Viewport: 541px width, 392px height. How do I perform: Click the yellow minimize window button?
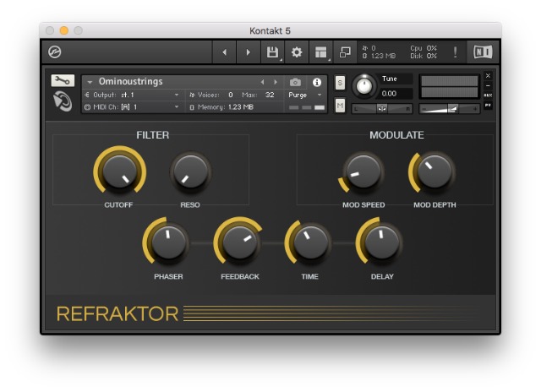pos(64,30)
